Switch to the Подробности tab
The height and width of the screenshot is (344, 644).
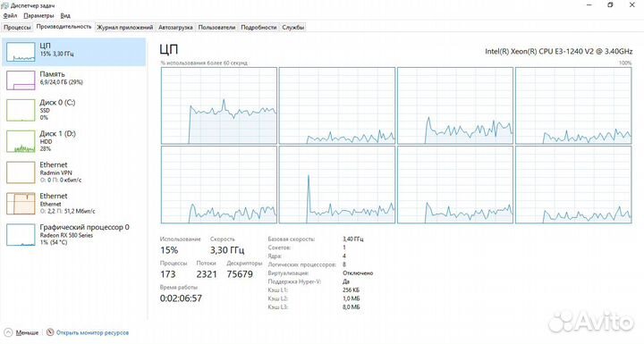click(x=258, y=28)
